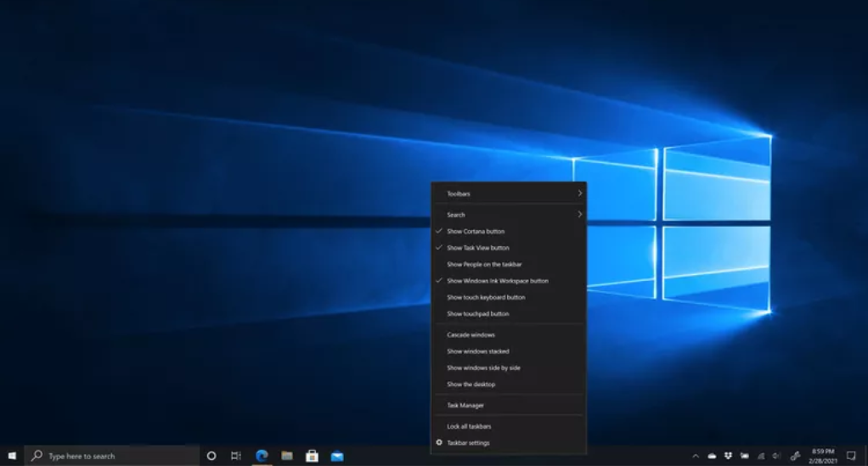Select Cascade windows
Screen dimensions: 868x466
tap(509, 334)
